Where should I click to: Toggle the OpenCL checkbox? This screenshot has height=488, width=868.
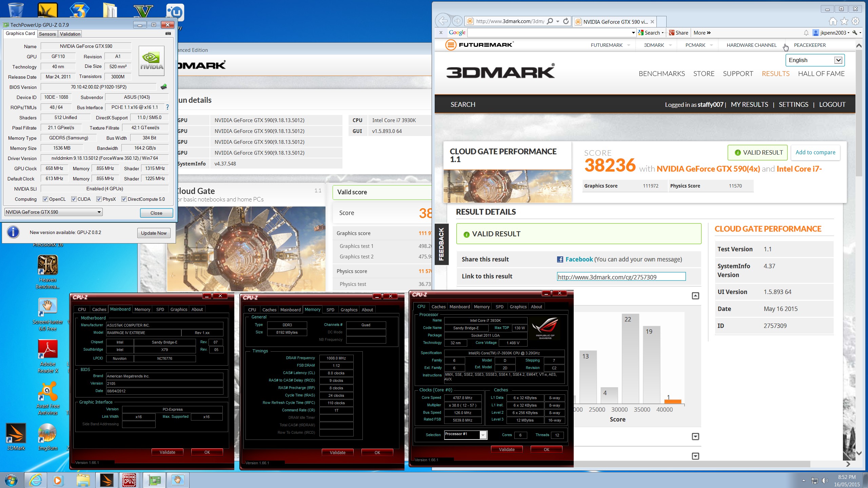[45, 199]
